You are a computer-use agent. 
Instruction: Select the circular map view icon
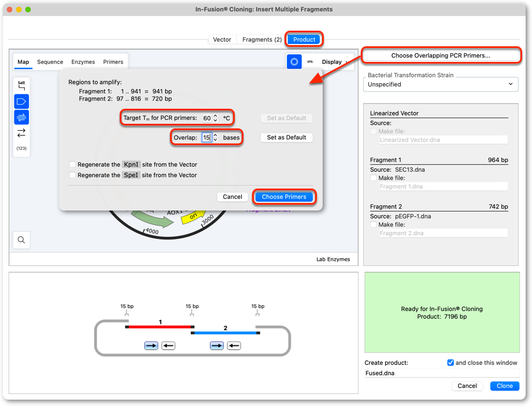(x=294, y=62)
